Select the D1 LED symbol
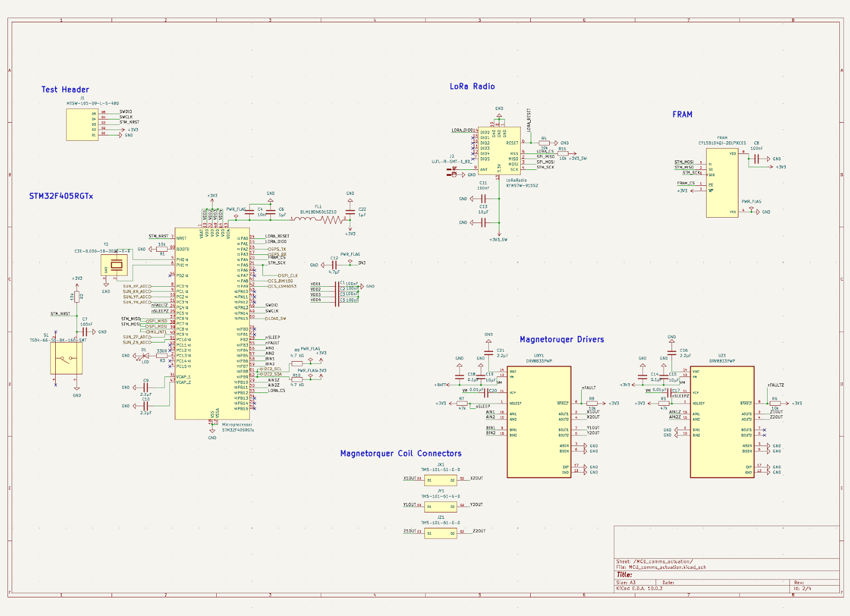The width and height of the screenshot is (850, 616). (146, 356)
